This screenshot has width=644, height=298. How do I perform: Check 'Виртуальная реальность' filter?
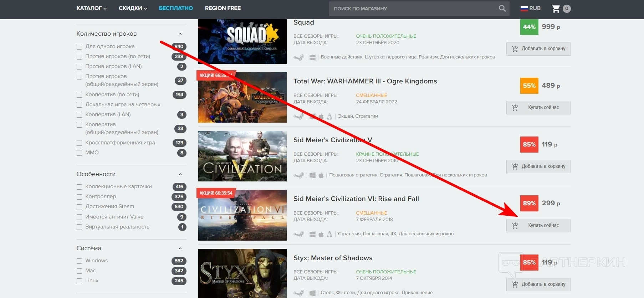[x=79, y=227]
